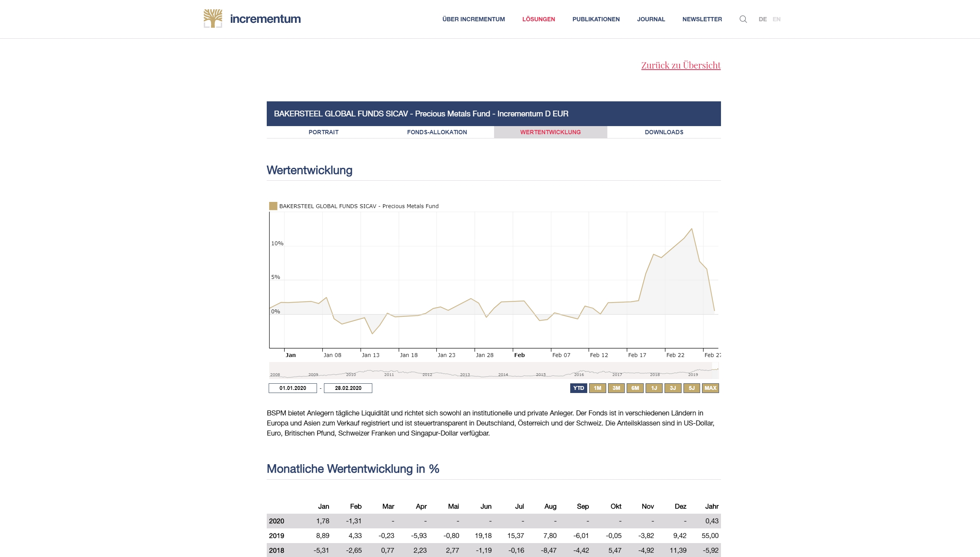Open the PUBLIKATIONEN menu
Screen dimensions: 980x557
(596, 19)
